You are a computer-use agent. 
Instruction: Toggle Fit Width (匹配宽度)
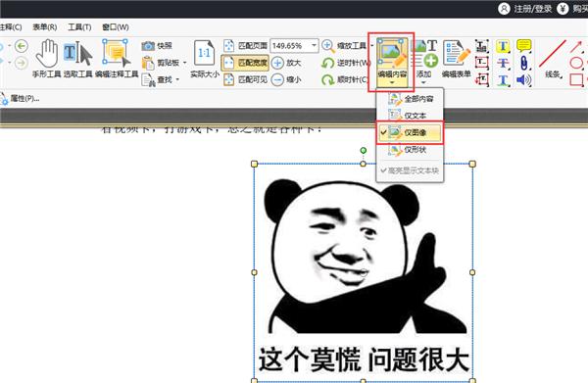coord(245,63)
